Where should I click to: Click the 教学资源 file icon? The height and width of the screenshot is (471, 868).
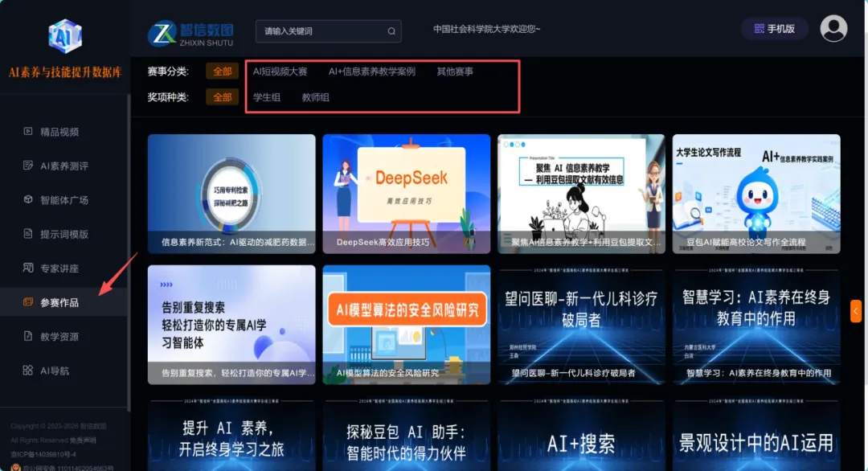coord(27,336)
